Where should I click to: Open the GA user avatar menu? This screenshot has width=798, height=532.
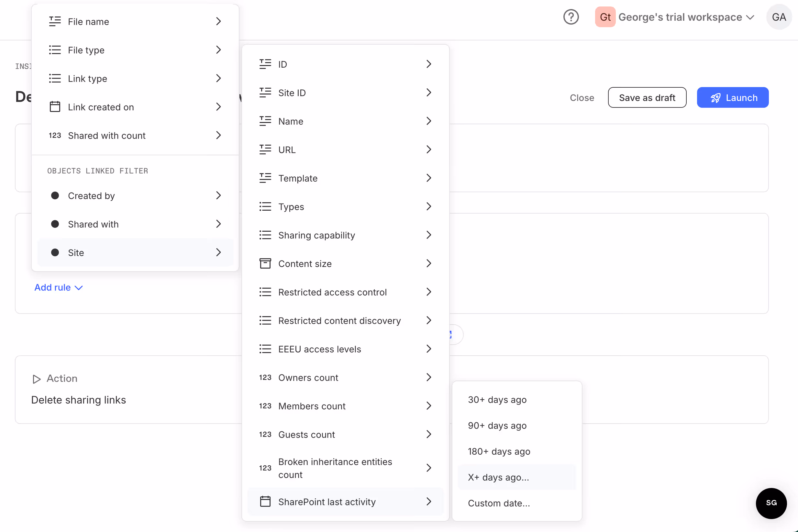point(779,17)
